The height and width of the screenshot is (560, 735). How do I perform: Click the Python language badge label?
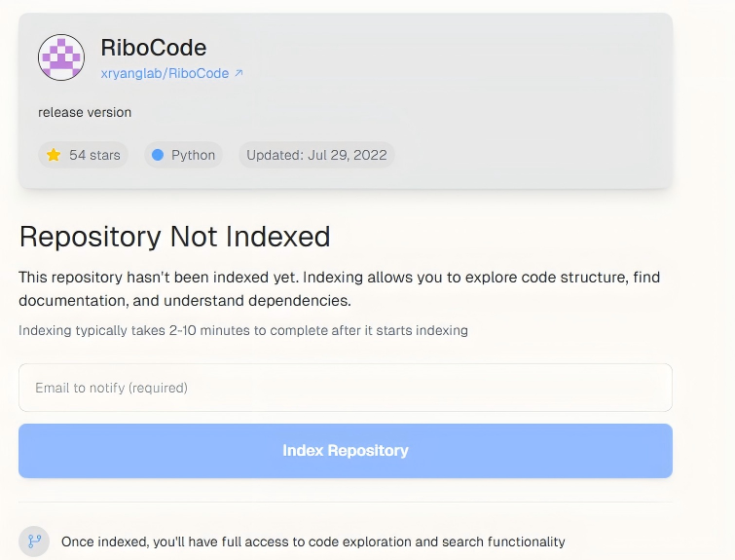coord(193,155)
